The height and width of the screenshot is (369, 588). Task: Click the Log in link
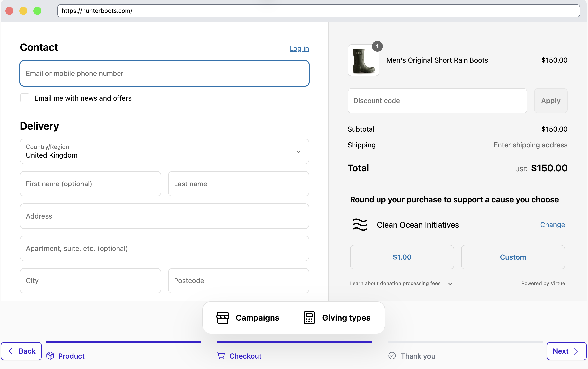pyautogui.click(x=299, y=49)
